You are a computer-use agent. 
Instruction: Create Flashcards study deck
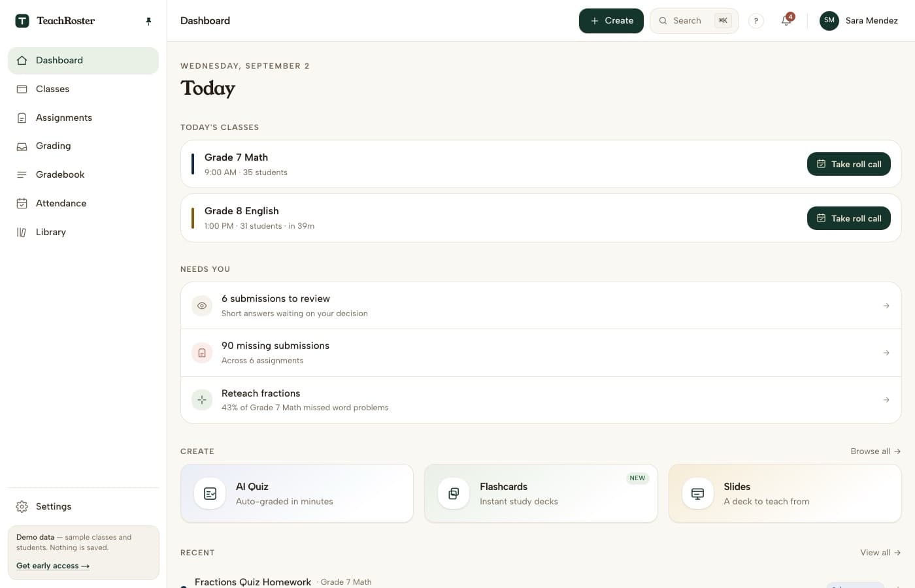(x=541, y=493)
